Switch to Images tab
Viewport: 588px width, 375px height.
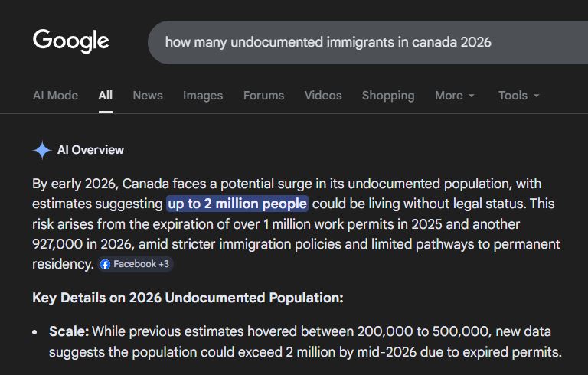203,96
